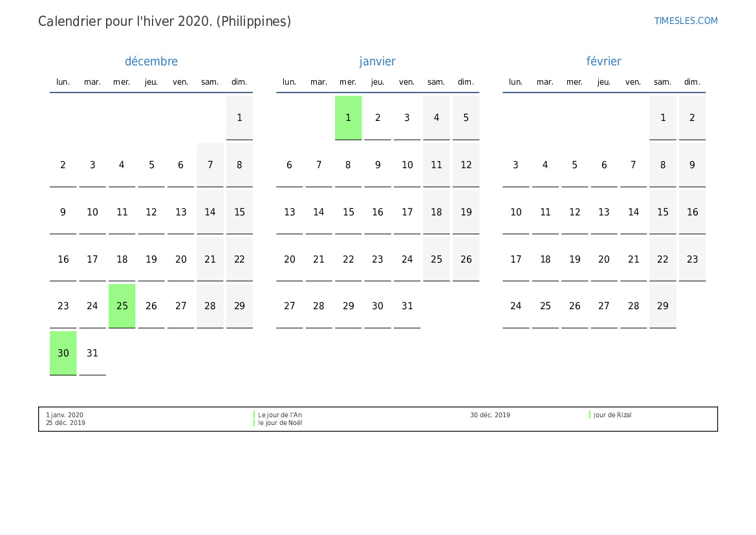756x535 pixels.
Task: Click the green swatch beside Le jour de l'An
Action: [x=254, y=415]
